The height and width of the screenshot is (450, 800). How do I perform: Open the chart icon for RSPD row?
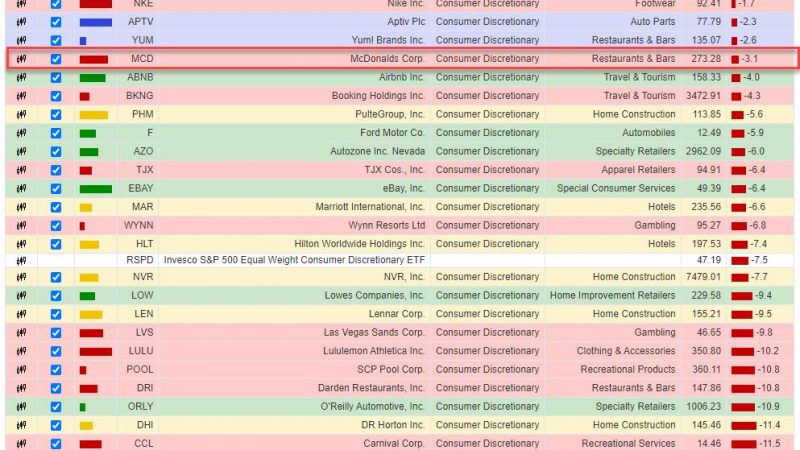pos(21,261)
